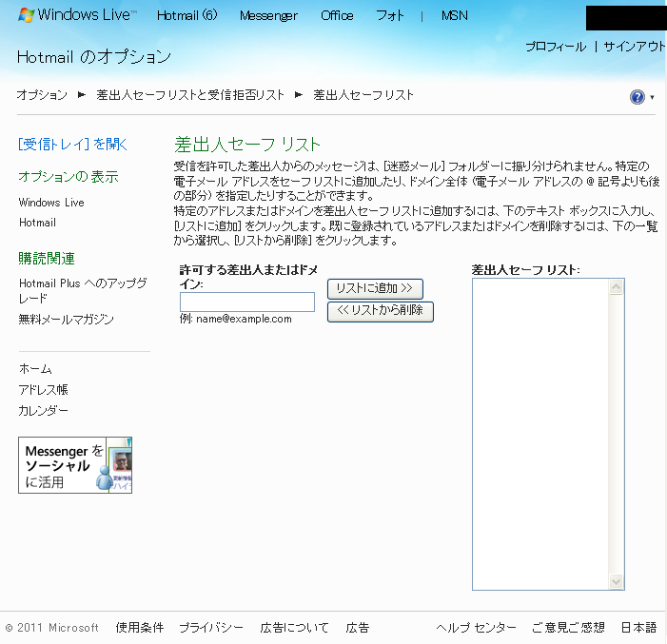Viewport: 667px width, 644px height.
Task: Go to Office in top navigation
Action: 337,16
